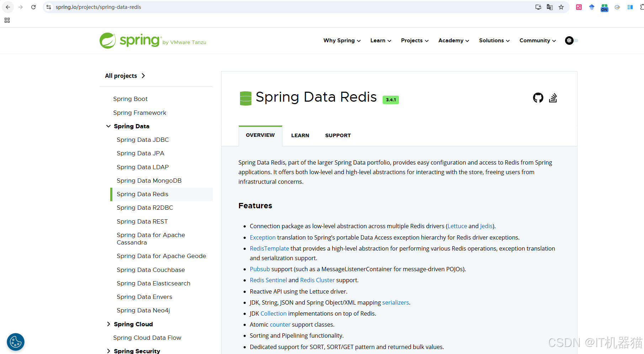Image resolution: width=644 pixels, height=354 pixels.
Task: Open Spring Boot in the sidebar
Action: point(130,99)
